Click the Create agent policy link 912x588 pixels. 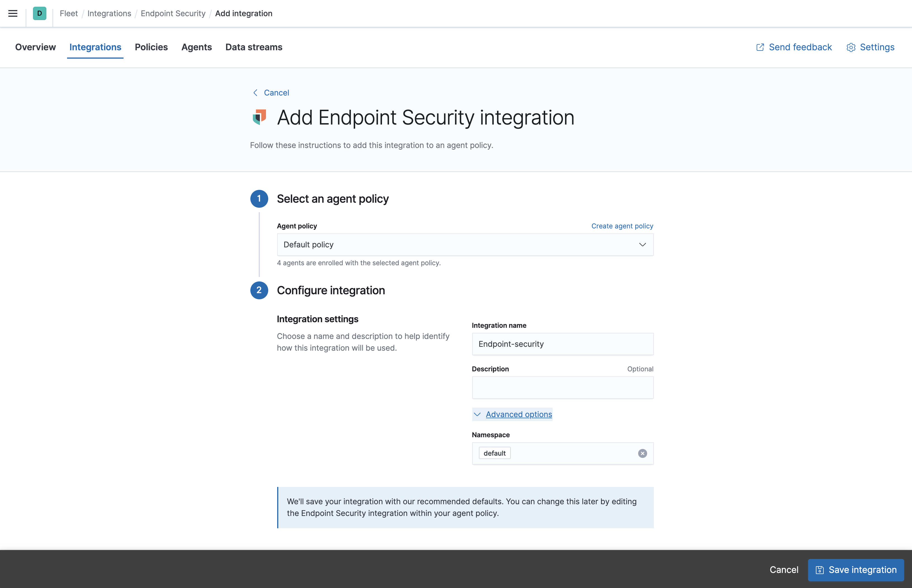(x=622, y=226)
